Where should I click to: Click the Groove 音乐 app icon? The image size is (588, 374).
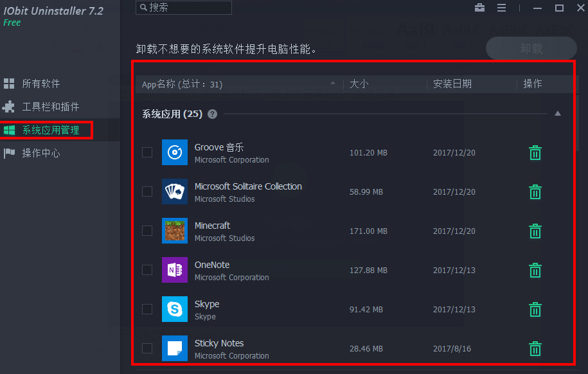tap(175, 152)
